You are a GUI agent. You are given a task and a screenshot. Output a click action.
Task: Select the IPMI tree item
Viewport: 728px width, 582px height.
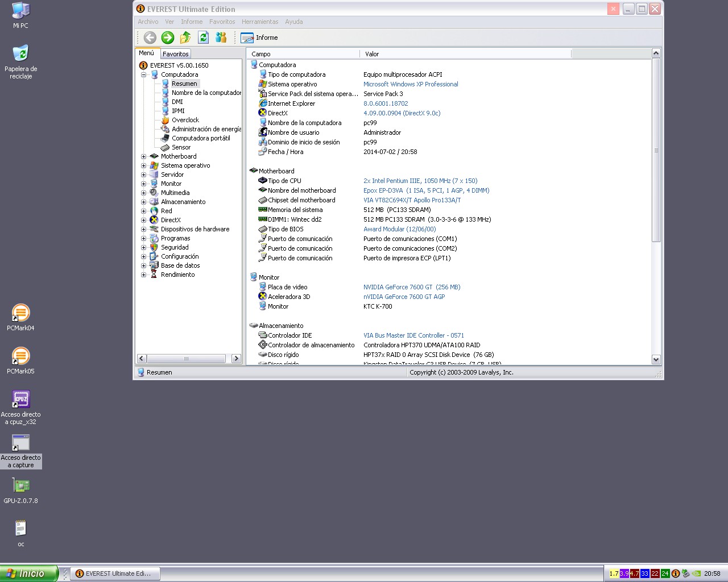tap(178, 111)
